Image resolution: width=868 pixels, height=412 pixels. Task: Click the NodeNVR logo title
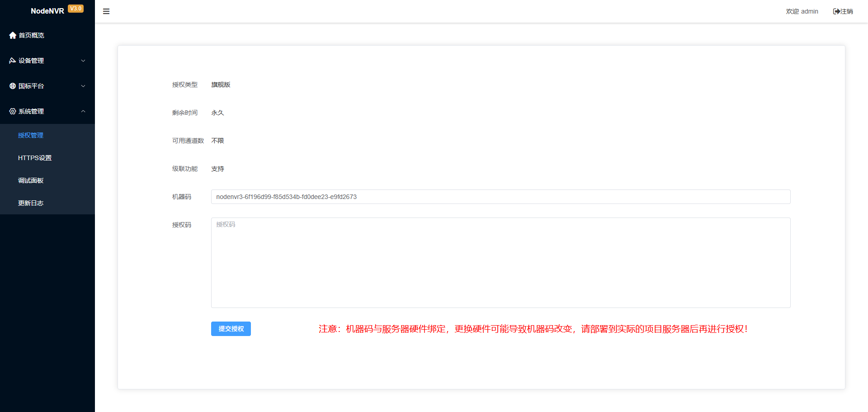click(x=47, y=11)
